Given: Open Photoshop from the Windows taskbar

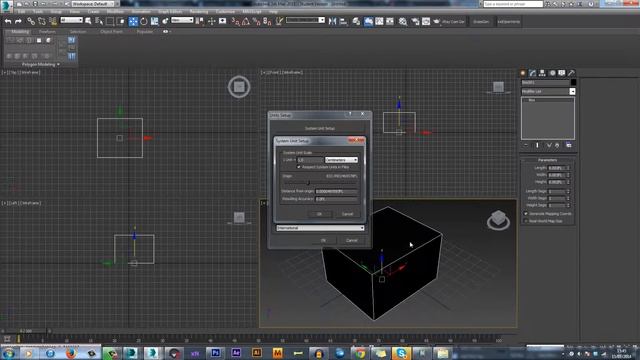Looking at the screenshot, I should coord(215,353).
